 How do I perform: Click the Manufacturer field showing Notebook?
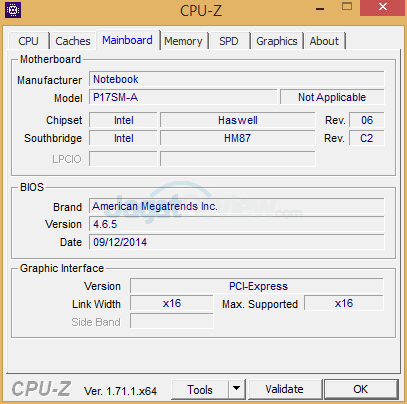point(237,79)
